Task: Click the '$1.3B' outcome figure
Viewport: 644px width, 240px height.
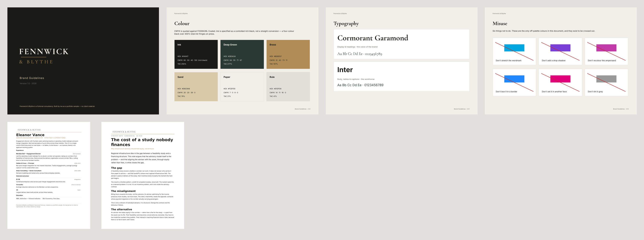Action: pos(18,179)
